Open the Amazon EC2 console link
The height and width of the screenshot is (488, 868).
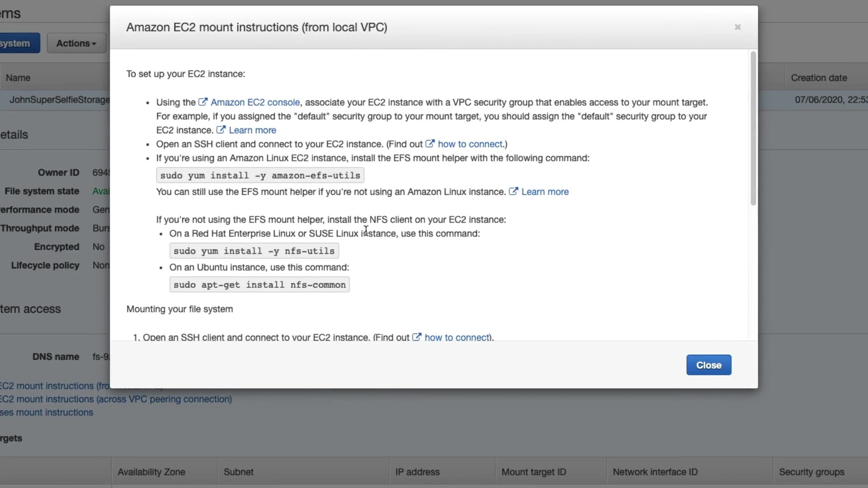(255, 103)
